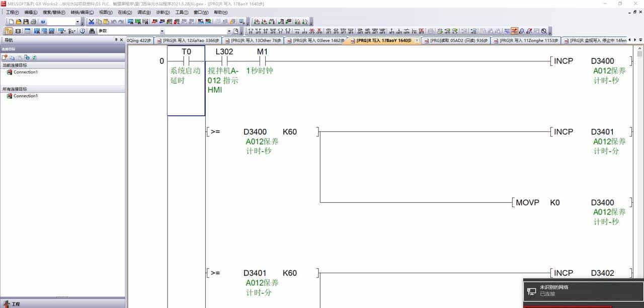The image size is (644, 308).
Task: Toggle the highlighted ladder mode toolbar button
Action: [514, 31]
